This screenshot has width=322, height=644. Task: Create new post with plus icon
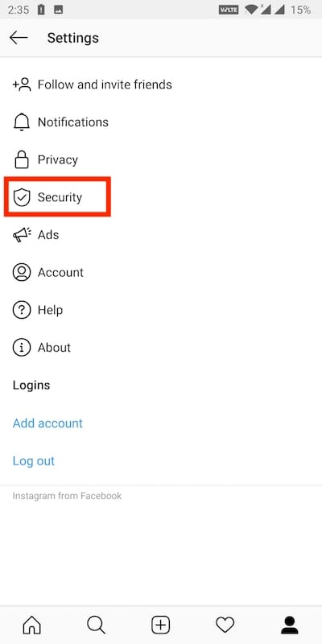(x=160, y=625)
